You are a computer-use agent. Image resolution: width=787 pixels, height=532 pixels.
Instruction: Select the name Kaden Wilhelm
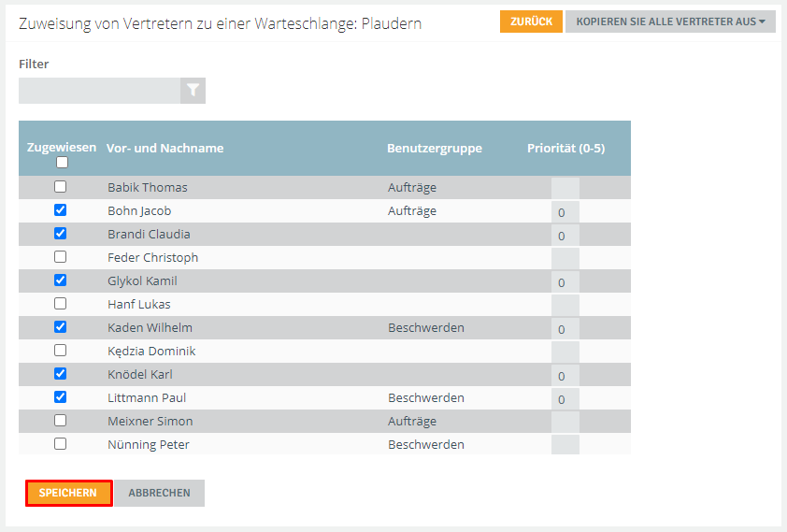click(x=150, y=328)
